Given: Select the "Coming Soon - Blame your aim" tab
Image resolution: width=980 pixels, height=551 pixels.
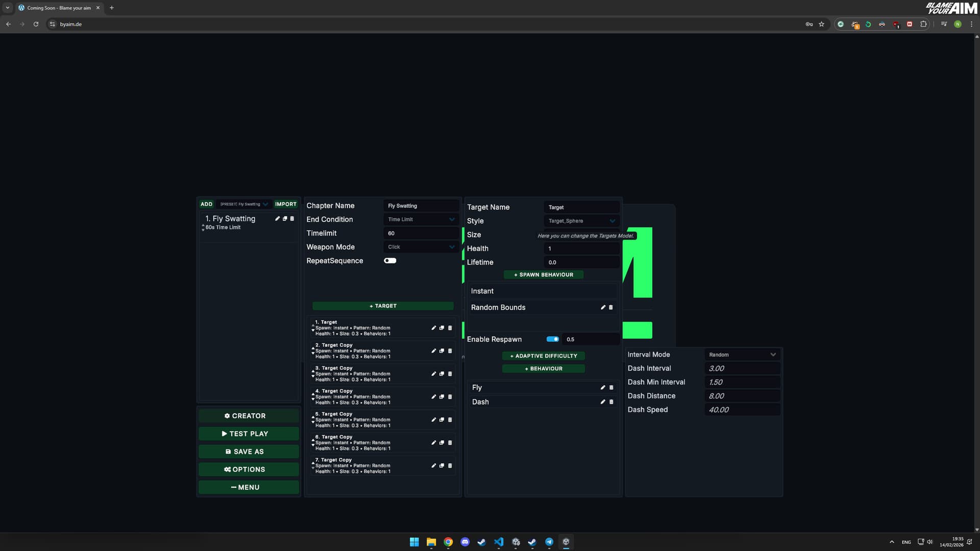Looking at the screenshot, I should pyautogui.click(x=59, y=8).
